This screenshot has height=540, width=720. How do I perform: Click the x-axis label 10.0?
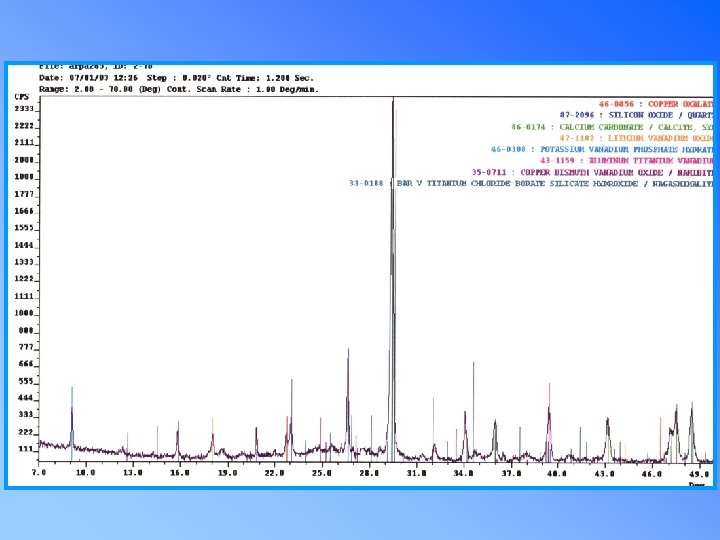(x=85, y=472)
